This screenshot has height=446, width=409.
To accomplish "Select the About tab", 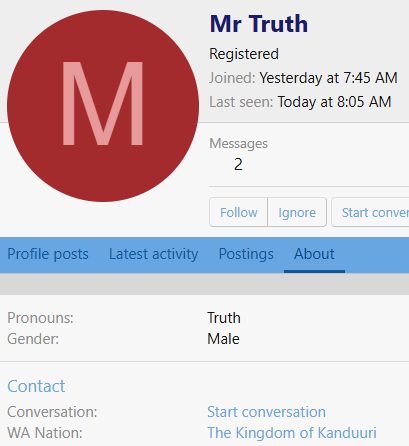I will click(314, 254).
